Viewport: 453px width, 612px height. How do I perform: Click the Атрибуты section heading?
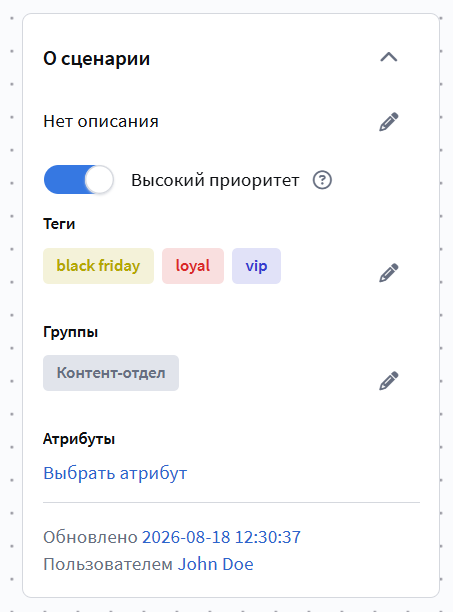79,439
